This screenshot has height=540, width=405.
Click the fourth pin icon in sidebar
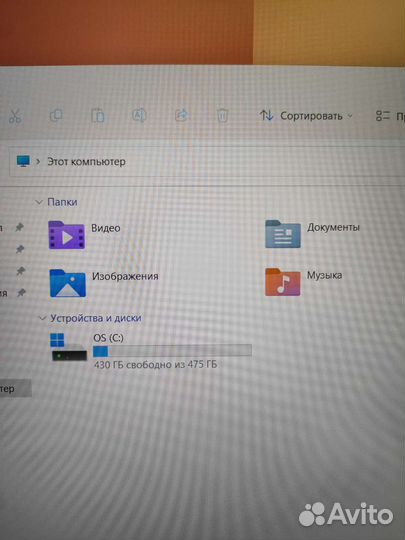tap(21, 293)
